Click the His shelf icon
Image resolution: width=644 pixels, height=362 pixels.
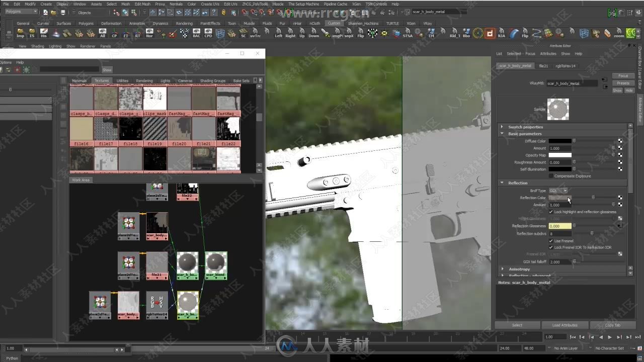pyautogui.click(x=44, y=33)
